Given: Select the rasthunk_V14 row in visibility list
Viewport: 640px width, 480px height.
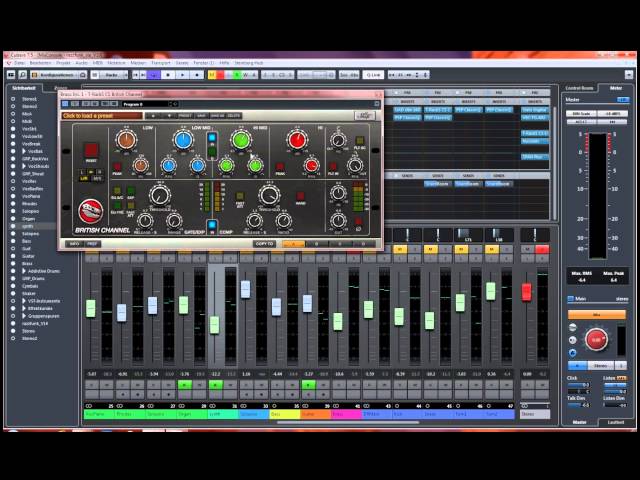Looking at the screenshot, I should coord(33,323).
